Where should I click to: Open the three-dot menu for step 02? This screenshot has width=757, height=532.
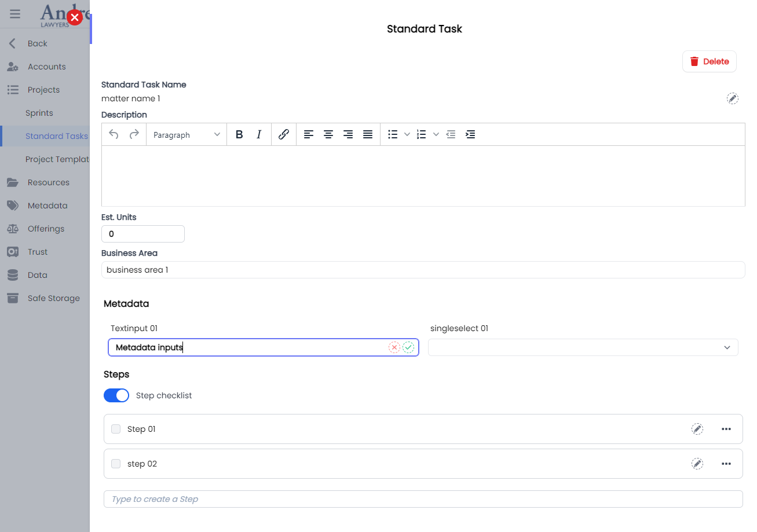(726, 464)
